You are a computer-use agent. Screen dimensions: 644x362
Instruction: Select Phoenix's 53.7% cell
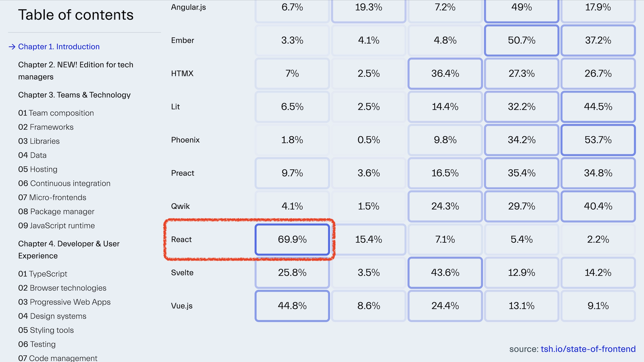598,140
